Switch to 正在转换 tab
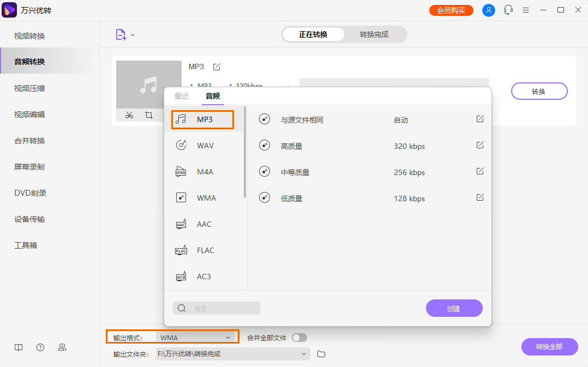 click(x=313, y=34)
